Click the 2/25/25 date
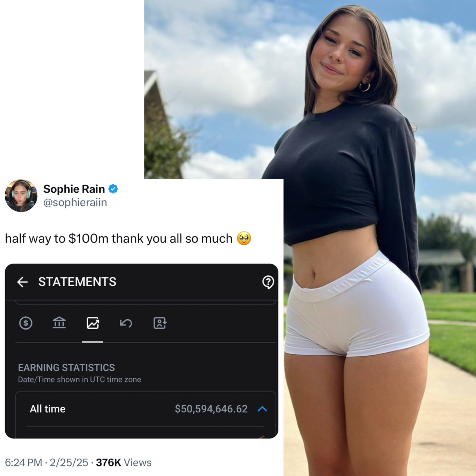 point(69,463)
